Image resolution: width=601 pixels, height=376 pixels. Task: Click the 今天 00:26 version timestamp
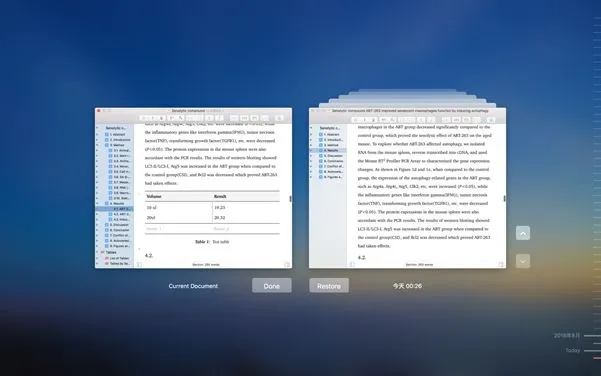[407, 286]
